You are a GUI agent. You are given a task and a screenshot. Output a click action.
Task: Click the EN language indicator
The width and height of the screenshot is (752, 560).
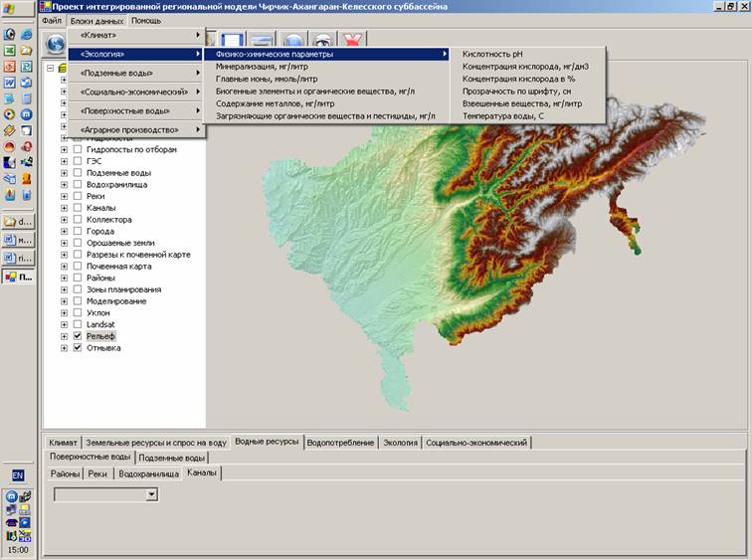tap(18, 475)
